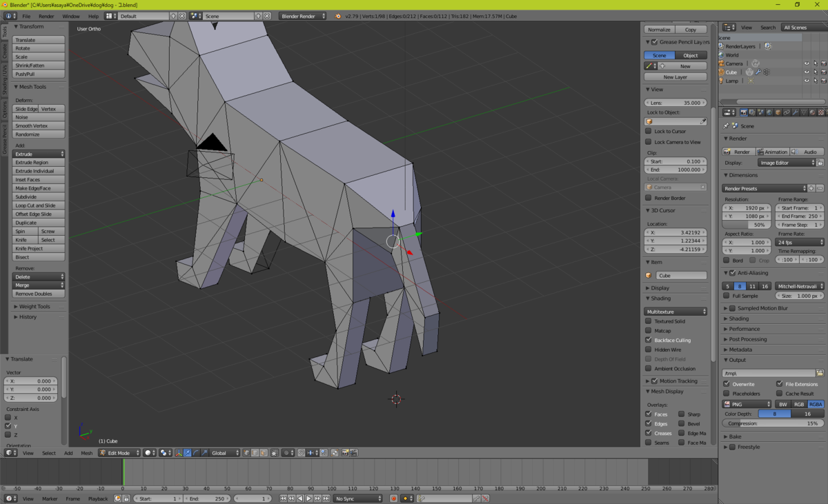Expand the History panel

26,317
